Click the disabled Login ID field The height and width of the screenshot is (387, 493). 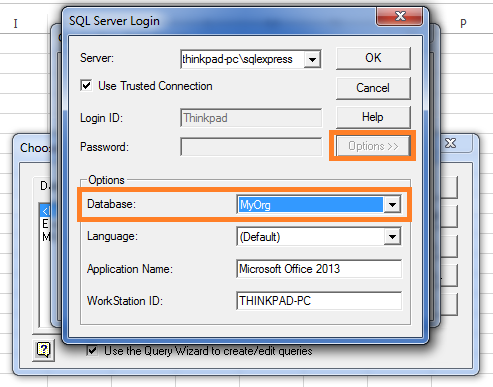click(x=251, y=118)
